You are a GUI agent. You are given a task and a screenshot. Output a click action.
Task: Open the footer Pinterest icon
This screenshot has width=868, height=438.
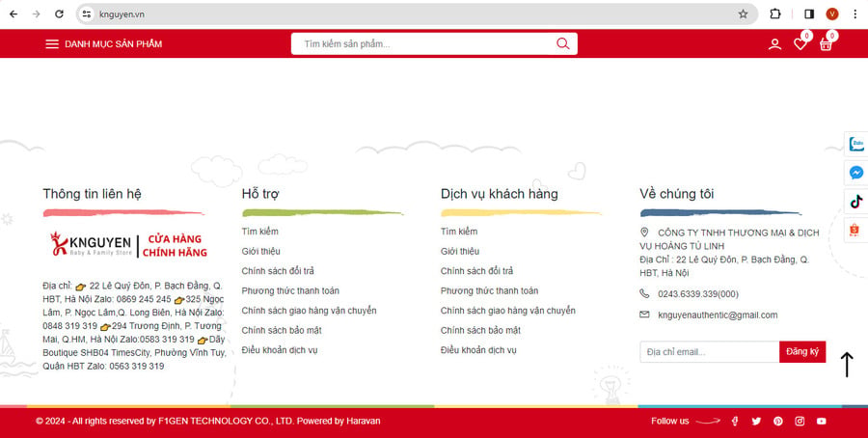pos(777,422)
